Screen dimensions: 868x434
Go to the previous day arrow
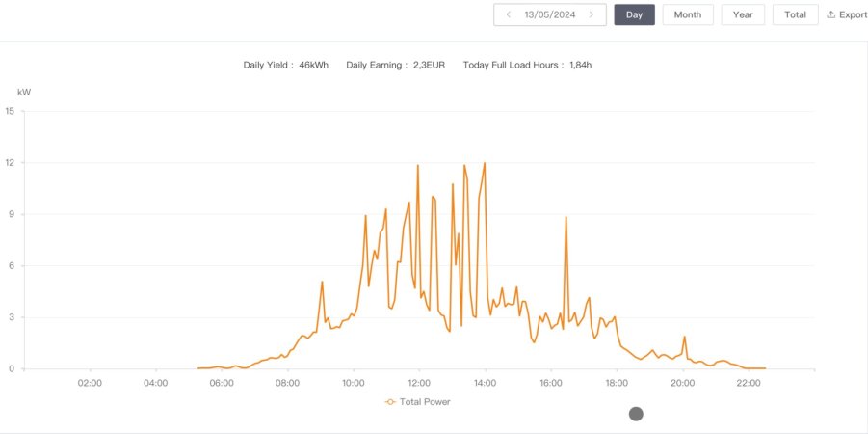click(509, 14)
